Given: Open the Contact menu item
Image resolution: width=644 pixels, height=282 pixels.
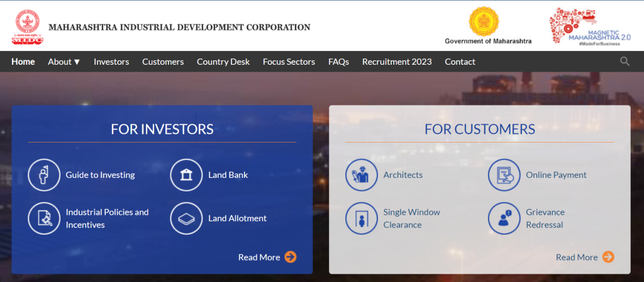Looking at the screenshot, I should 460,62.
